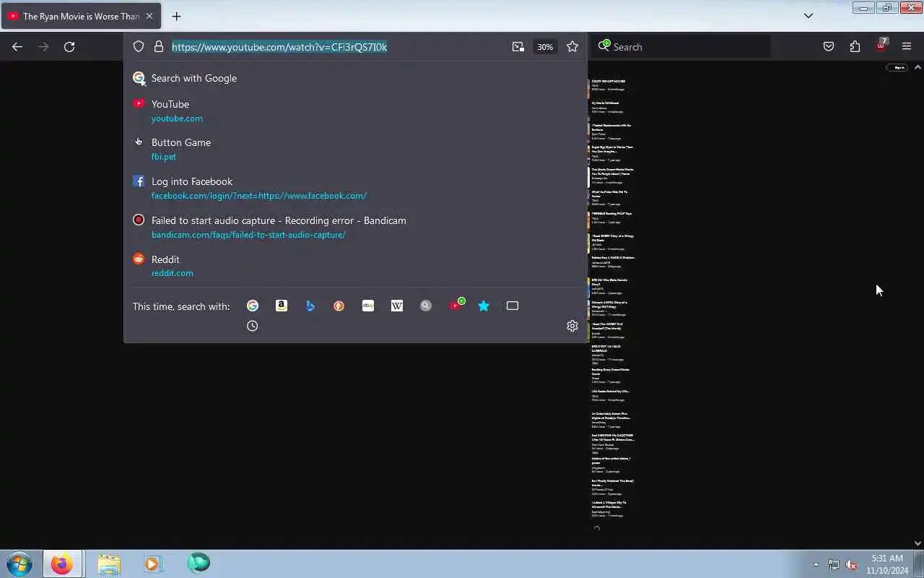
Task: Search this time with Wikipedia icon
Action: click(397, 306)
